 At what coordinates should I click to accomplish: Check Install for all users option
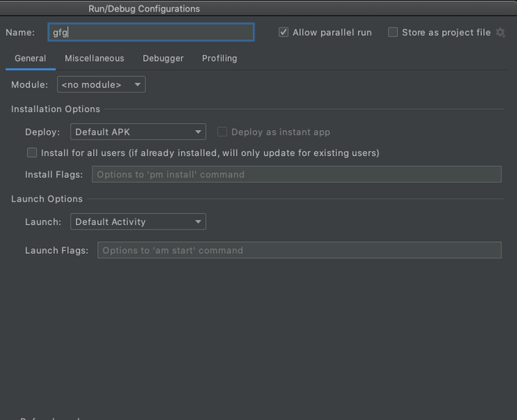pyautogui.click(x=32, y=153)
